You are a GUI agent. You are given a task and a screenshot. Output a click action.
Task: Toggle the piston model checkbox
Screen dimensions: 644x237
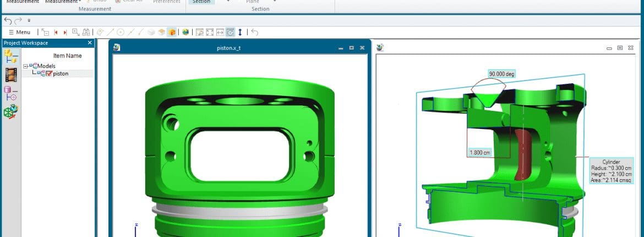[49, 74]
